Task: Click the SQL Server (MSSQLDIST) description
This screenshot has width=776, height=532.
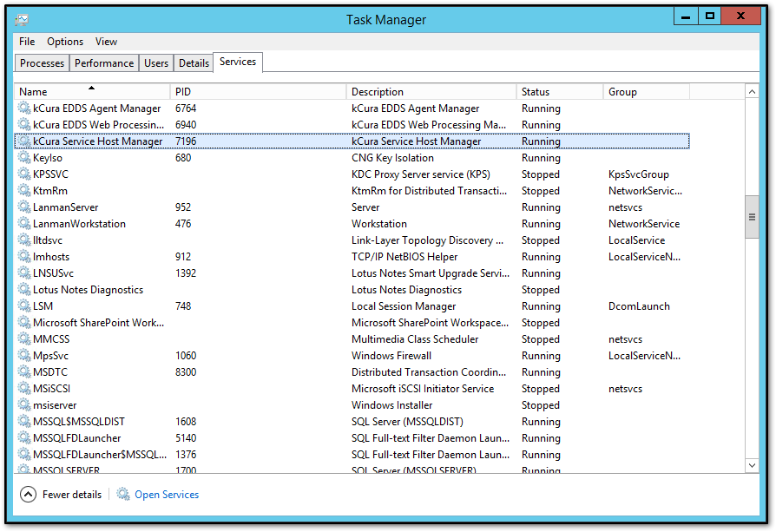Action: point(407,422)
